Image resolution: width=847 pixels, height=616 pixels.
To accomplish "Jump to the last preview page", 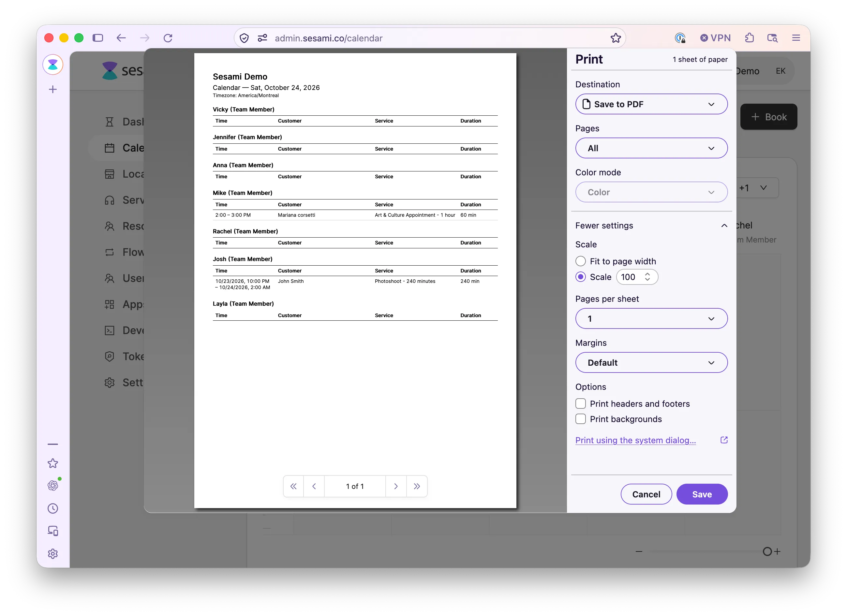I will (417, 486).
